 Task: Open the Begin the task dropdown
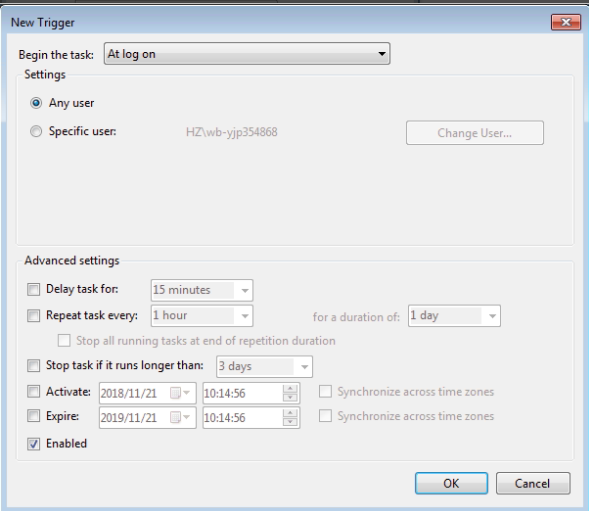tap(247, 54)
